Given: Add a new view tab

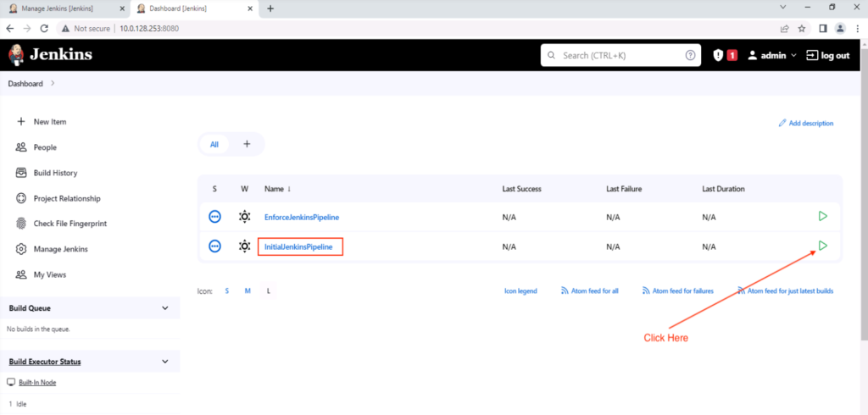Looking at the screenshot, I should coord(247,144).
